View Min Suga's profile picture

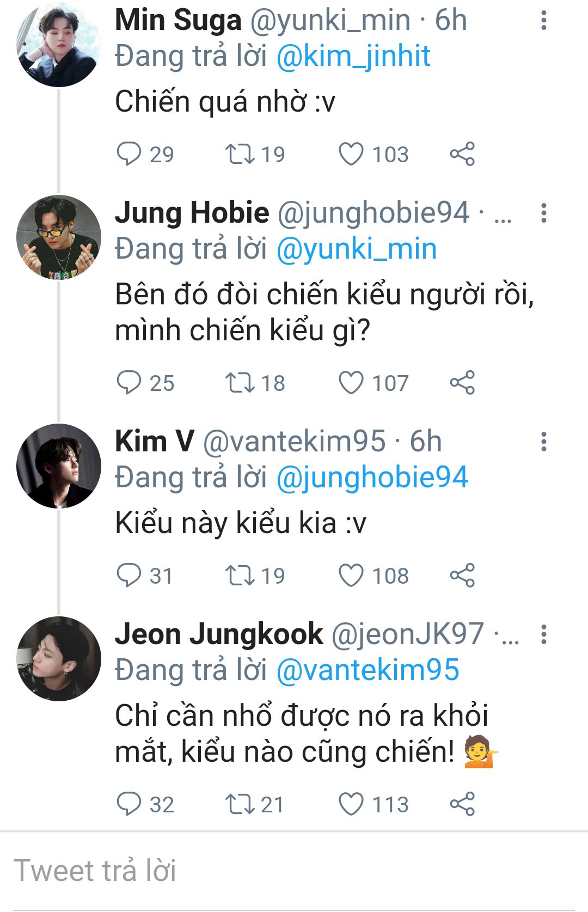[x=59, y=45]
